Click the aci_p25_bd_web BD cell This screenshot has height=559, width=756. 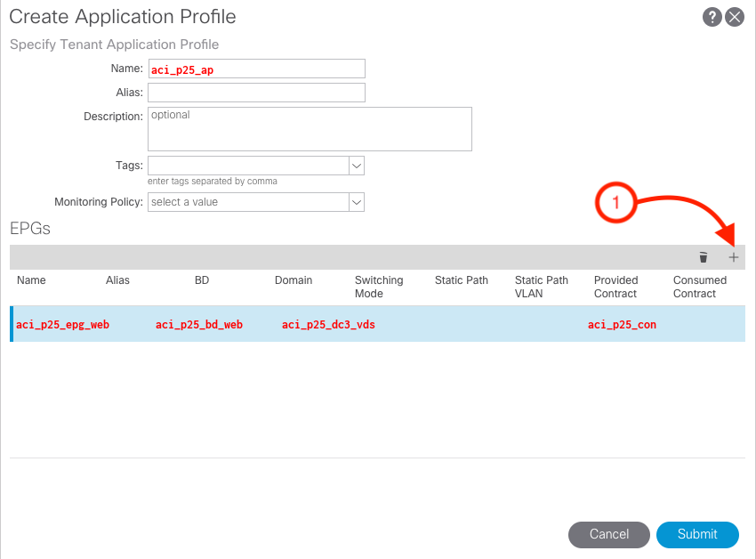pyautogui.click(x=198, y=325)
